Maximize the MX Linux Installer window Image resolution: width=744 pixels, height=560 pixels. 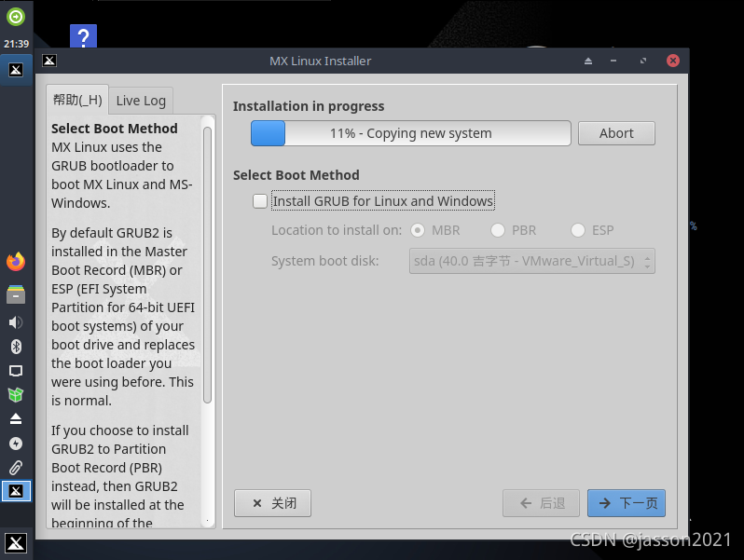coord(643,61)
